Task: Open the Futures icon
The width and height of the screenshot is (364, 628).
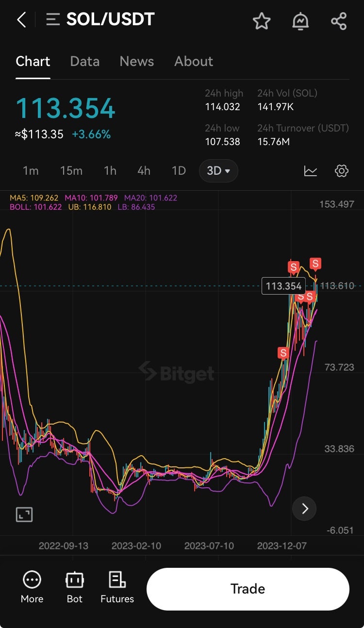Action: tap(117, 579)
